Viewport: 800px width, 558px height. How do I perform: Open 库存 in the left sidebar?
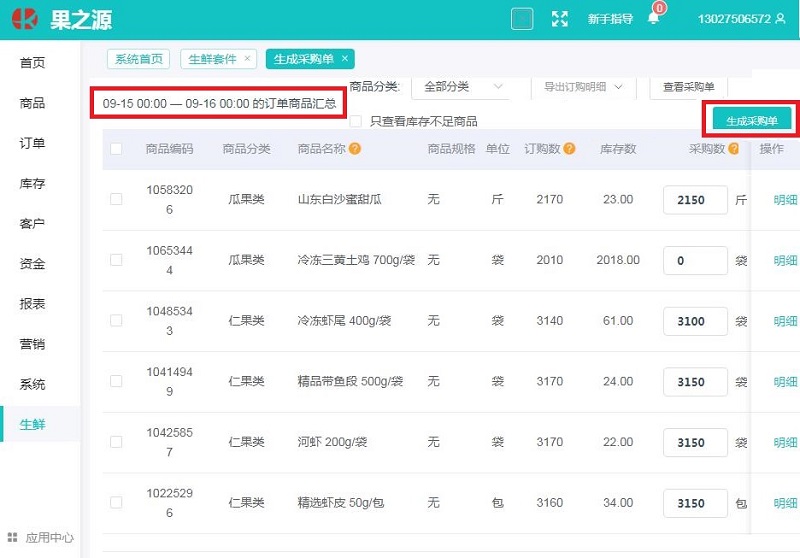coord(33,184)
